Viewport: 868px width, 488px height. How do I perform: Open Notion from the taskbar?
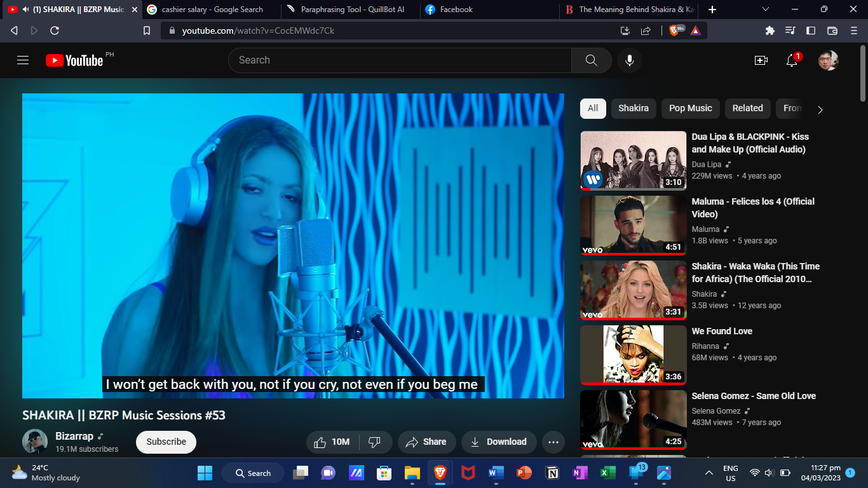tap(552, 473)
